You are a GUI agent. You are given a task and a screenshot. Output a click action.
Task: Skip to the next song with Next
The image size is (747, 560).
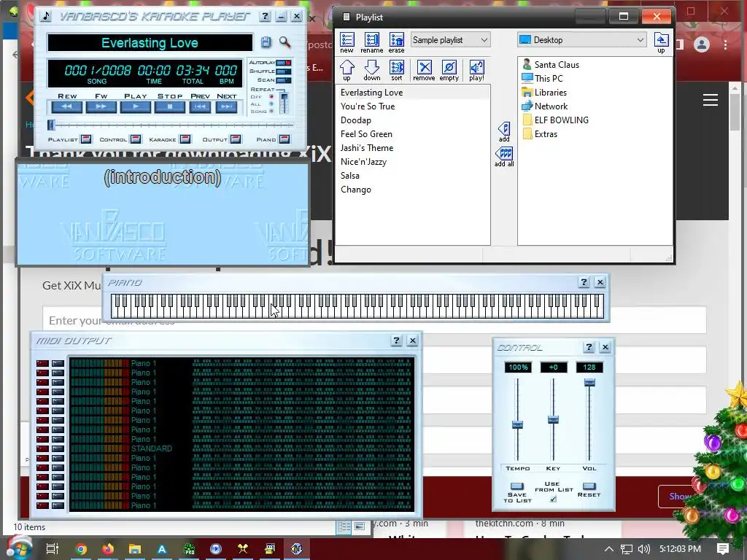click(226, 106)
